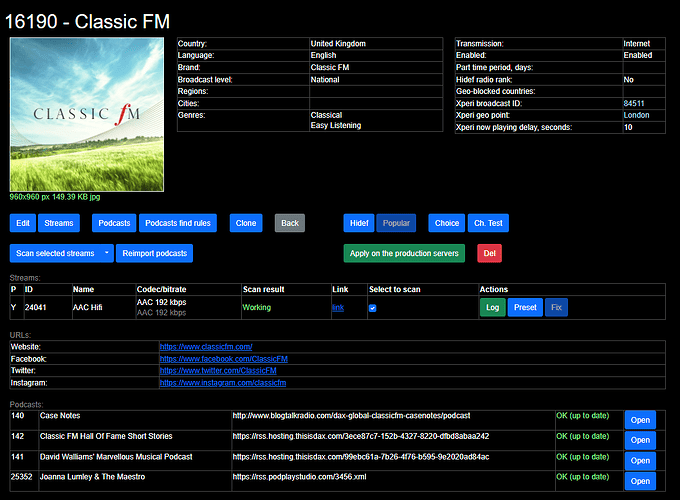This screenshot has height=500, width=680.
Task: Click the Select to scan column header
Action: 395,289
